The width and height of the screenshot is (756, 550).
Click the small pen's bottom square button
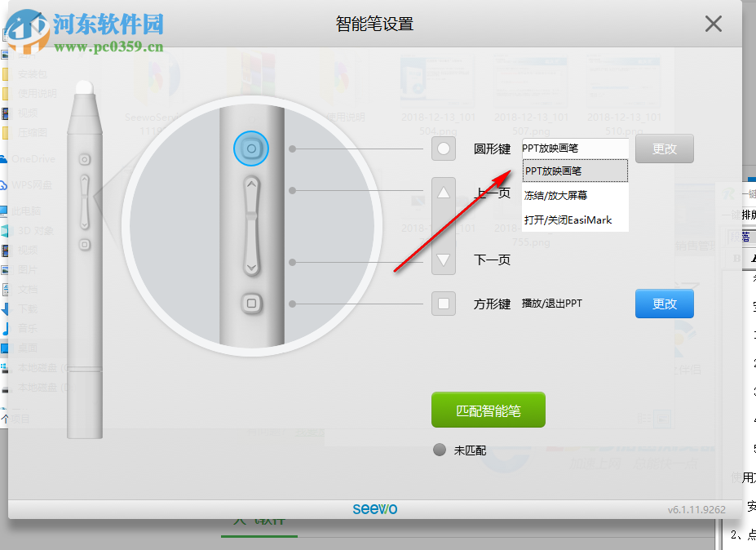tap(84, 245)
